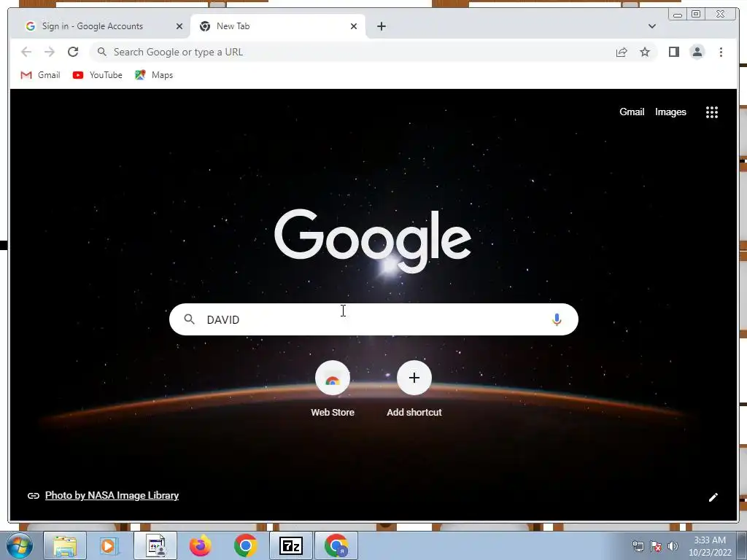
Task: Open the Windows Start menu
Action: tap(20, 545)
